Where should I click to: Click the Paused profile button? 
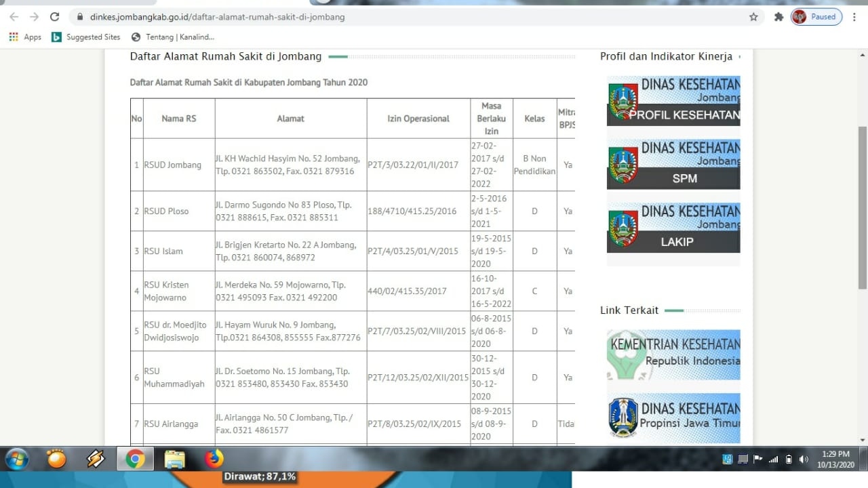816,17
